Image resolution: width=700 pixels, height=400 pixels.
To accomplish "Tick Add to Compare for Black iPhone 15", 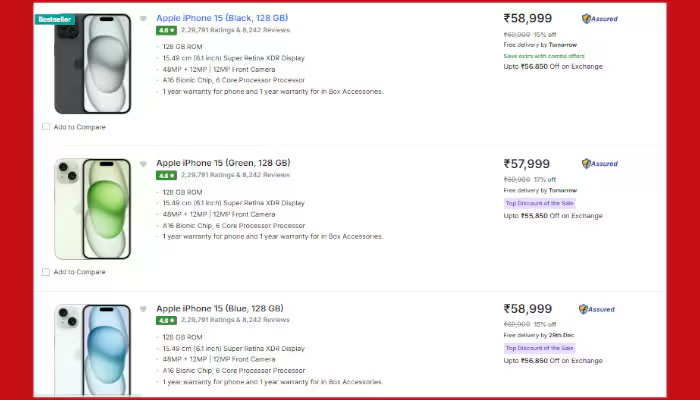I will coord(46,127).
